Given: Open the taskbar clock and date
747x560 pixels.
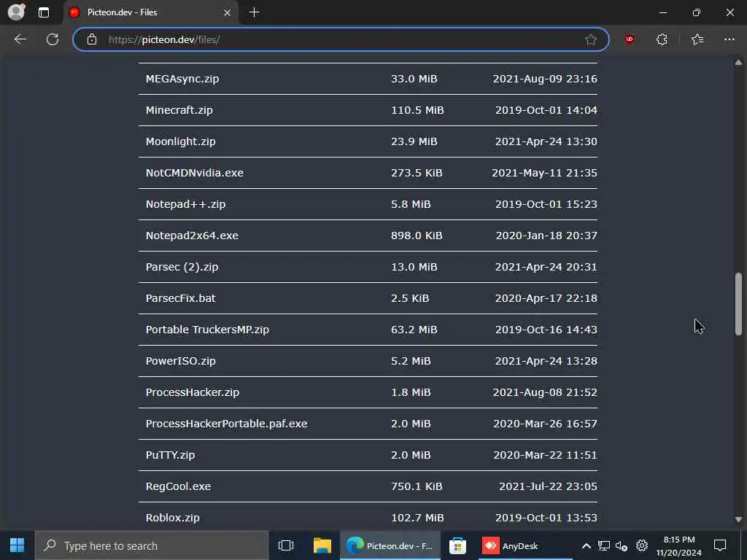Looking at the screenshot, I should (679, 545).
